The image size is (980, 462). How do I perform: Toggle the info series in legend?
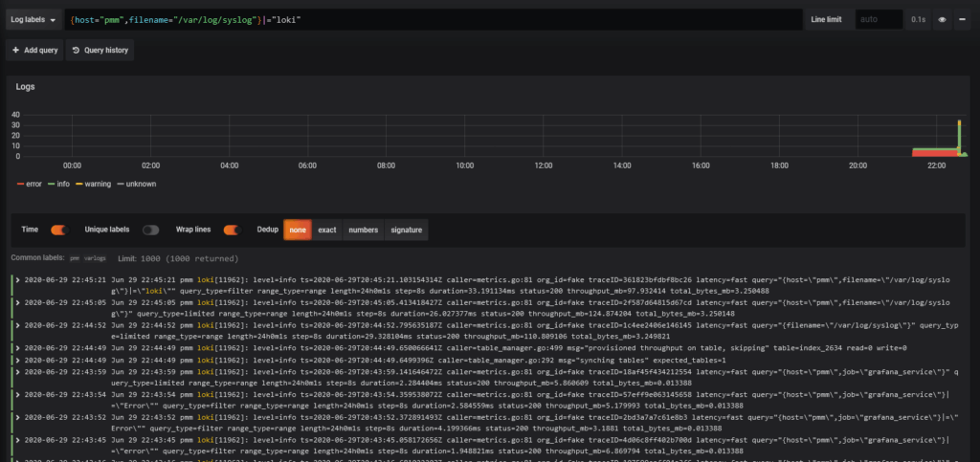tap(61, 184)
